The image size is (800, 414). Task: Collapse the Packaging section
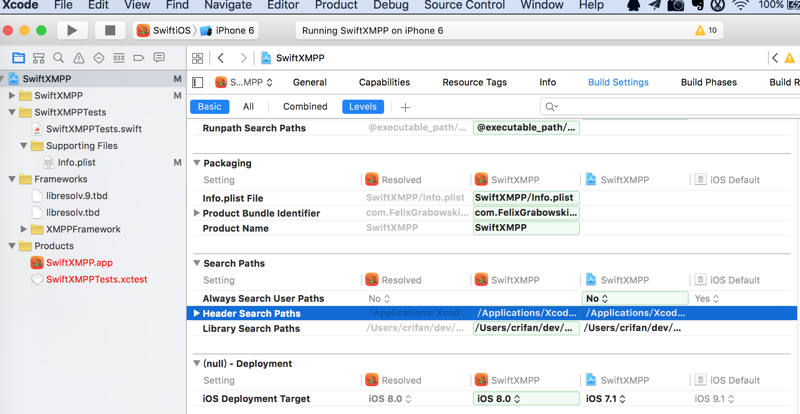[196, 163]
